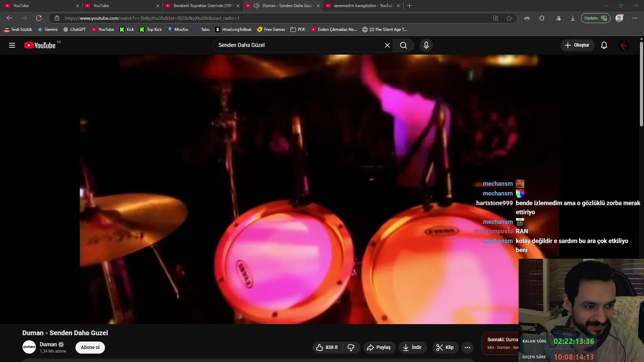The width and height of the screenshot is (644, 362).
Task: Bookmark page with star icon
Action: click(x=509, y=18)
